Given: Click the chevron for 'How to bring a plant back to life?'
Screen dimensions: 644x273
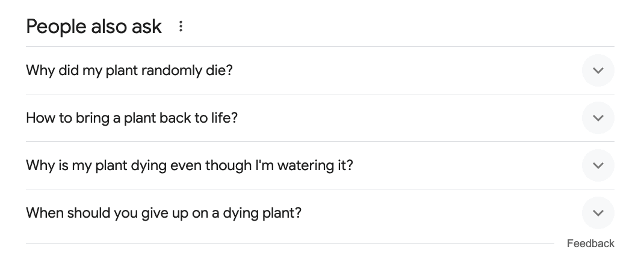Looking at the screenshot, I should click(x=598, y=118).
